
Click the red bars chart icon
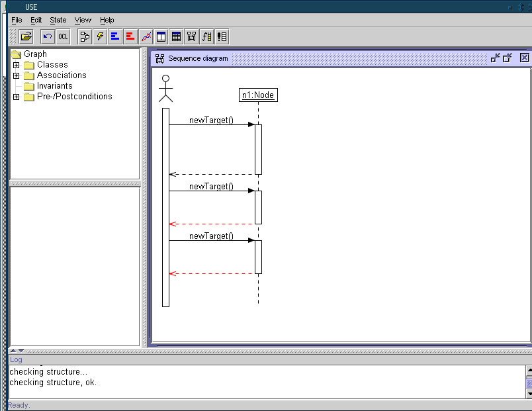tap(130, 36)
